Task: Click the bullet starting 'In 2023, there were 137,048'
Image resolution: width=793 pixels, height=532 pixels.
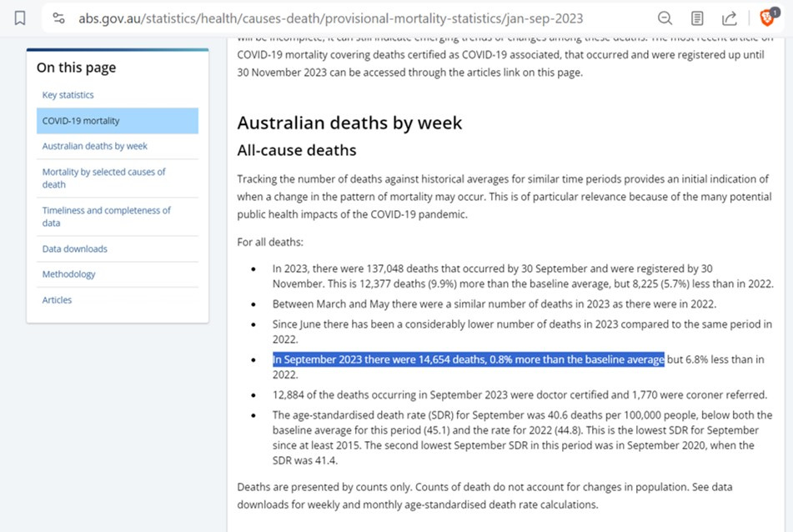Action: 523,276
